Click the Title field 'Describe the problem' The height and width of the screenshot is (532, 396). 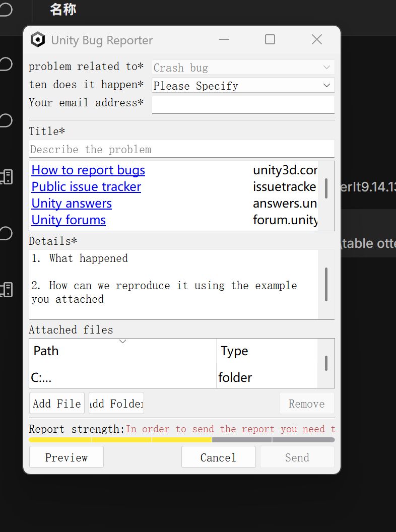(x=181, y=149)
